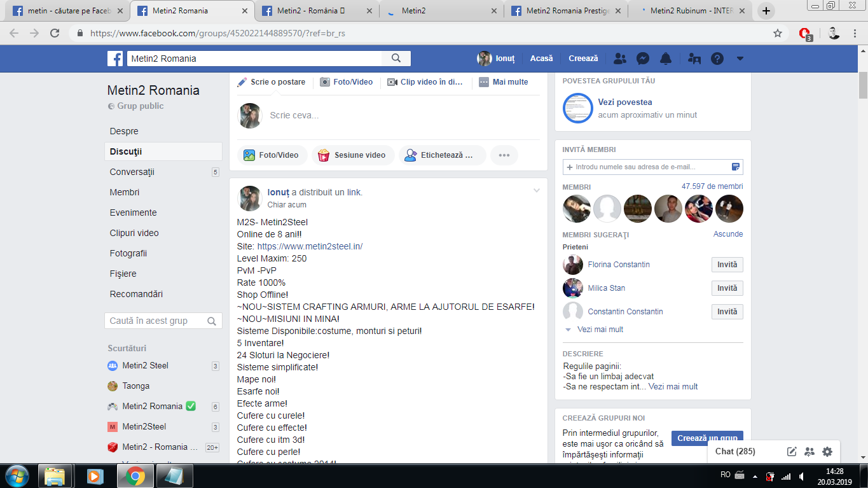Open the quick help question mark icon
Image resolution: width=868 pixels, height=488 pixels.
pos(717,59)
